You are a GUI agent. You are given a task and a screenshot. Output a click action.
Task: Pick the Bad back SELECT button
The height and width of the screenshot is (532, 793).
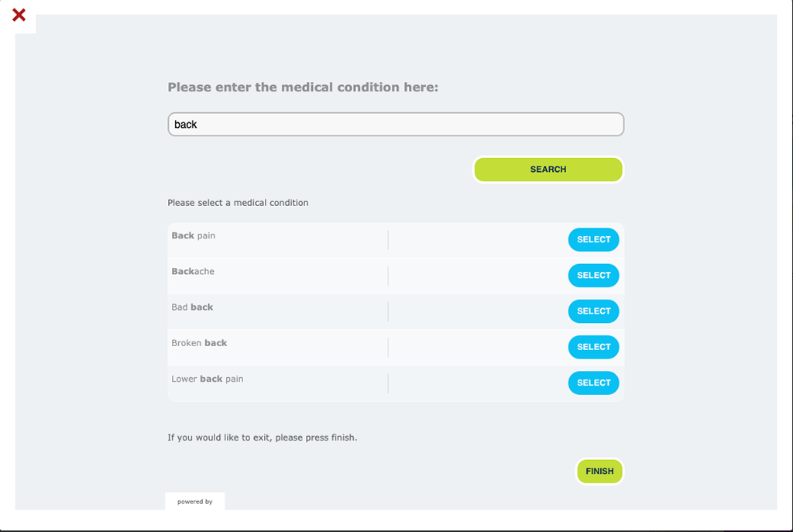[593, 311]
